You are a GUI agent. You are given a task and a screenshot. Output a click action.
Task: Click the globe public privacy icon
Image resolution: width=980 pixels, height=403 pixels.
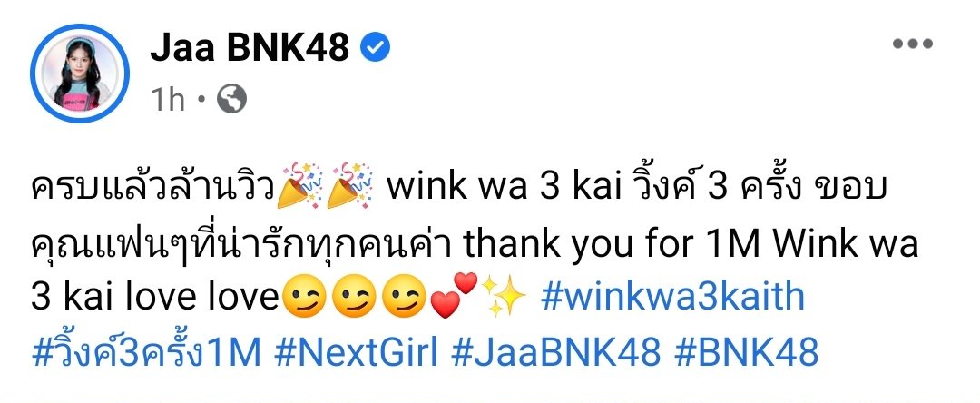[232, 99]
